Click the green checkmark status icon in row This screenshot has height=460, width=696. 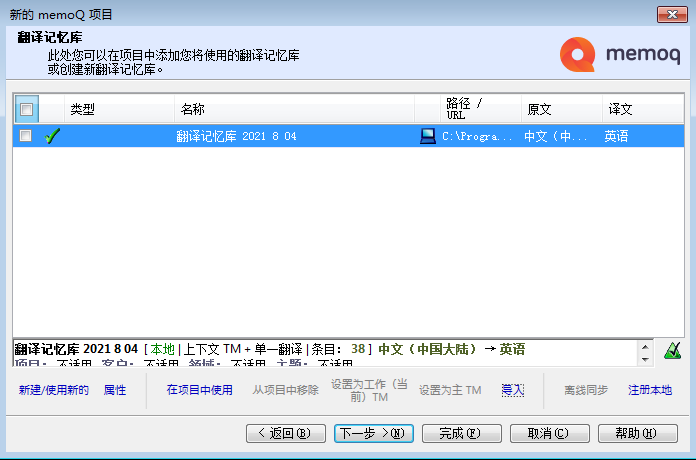52,136
